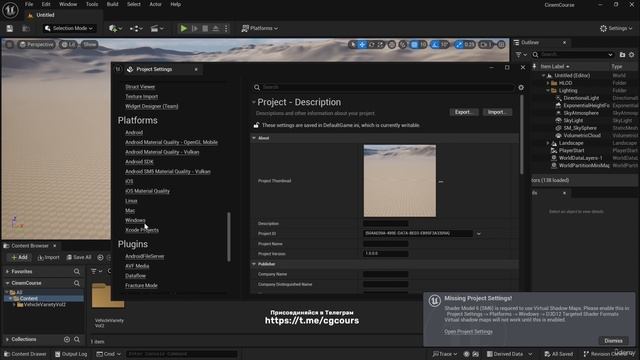This screenshot has height=360, width=640.
Task: Search Favorites with the magnifier icon
Action: pos(77,271)
